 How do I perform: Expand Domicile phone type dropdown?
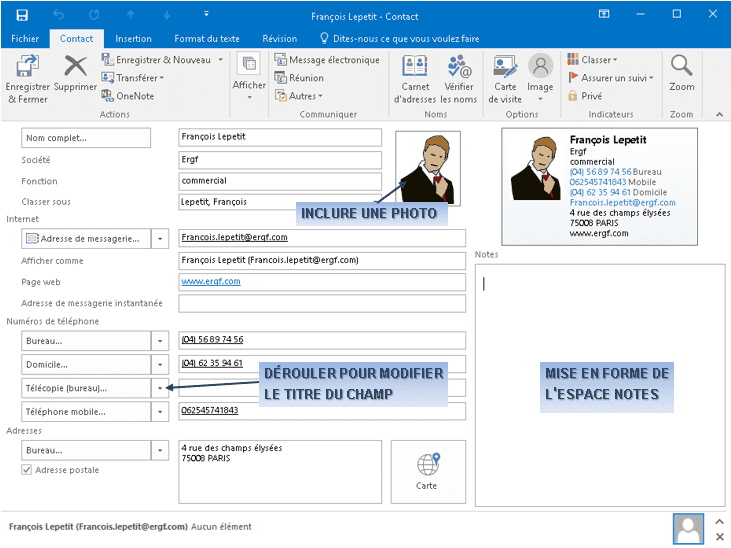(160, 365)
